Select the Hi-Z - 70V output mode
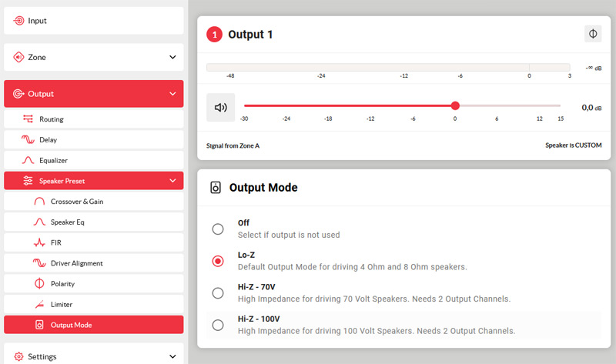 tap(218, 292)
